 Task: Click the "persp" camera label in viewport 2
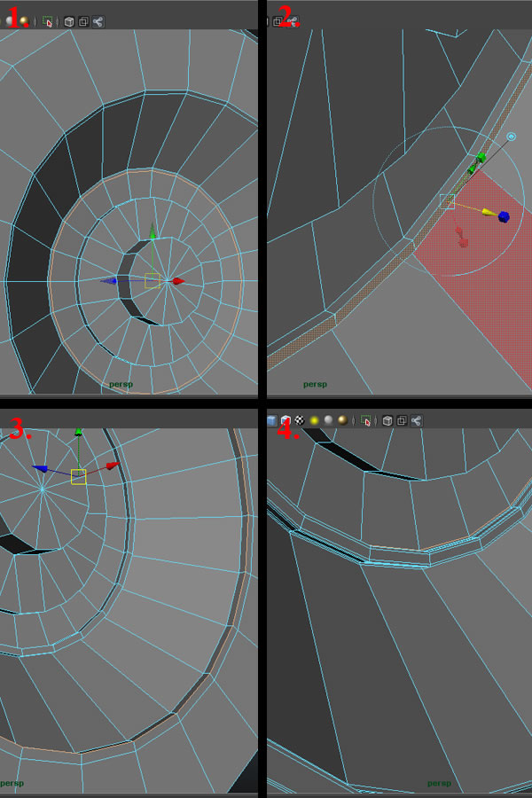coord(315,384)
